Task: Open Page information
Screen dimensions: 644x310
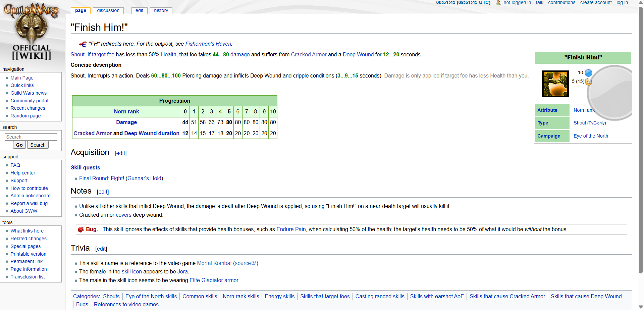Action: tap(29, 269)
